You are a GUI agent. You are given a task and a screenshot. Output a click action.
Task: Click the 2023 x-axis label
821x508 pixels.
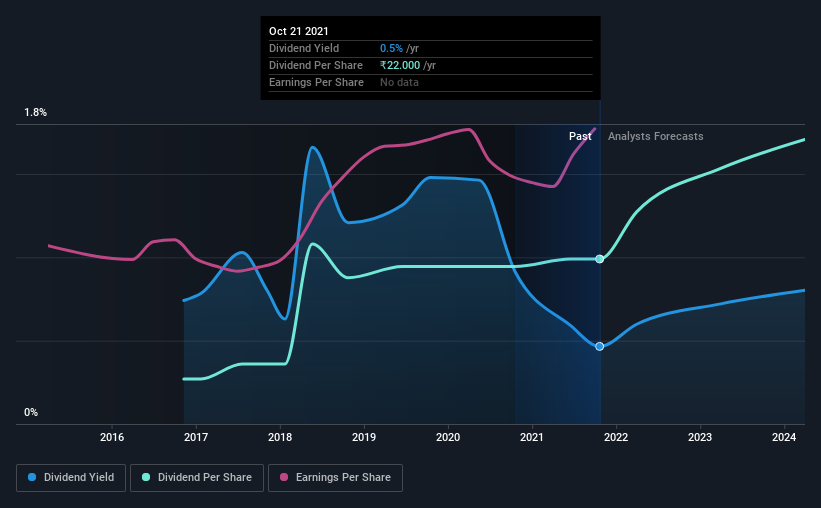click(x=700, y=437)
